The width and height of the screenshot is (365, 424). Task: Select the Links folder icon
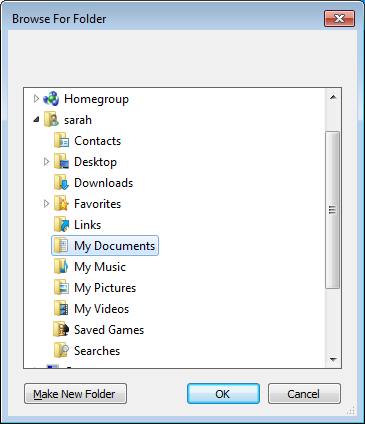click(x=61, y=225)
